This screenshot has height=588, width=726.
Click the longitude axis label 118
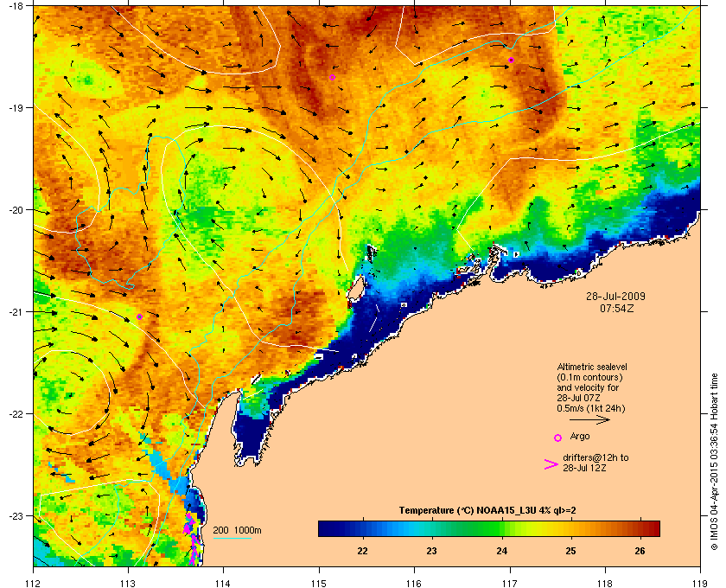pos(605,583)
